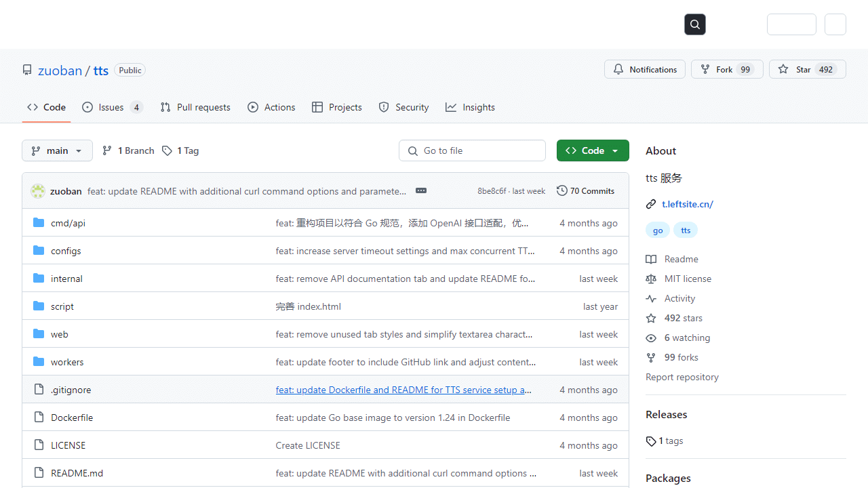Click the web folder icon
This screenshot has height=488, width=868.
[39, 333]
